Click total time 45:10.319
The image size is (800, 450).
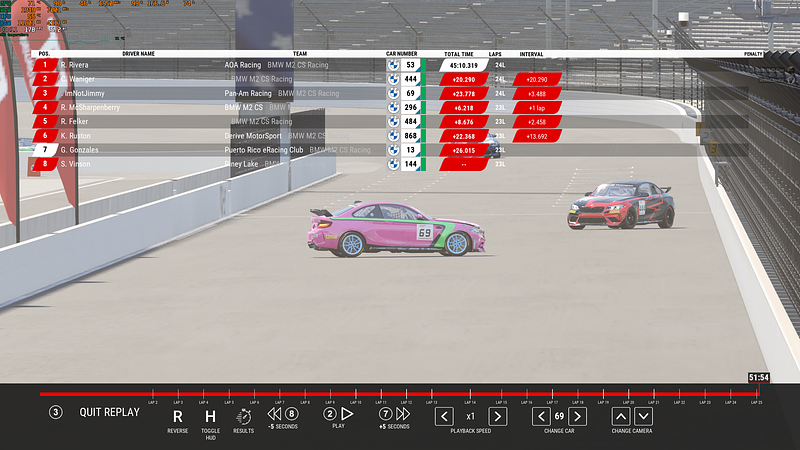[x=464, y=65]
